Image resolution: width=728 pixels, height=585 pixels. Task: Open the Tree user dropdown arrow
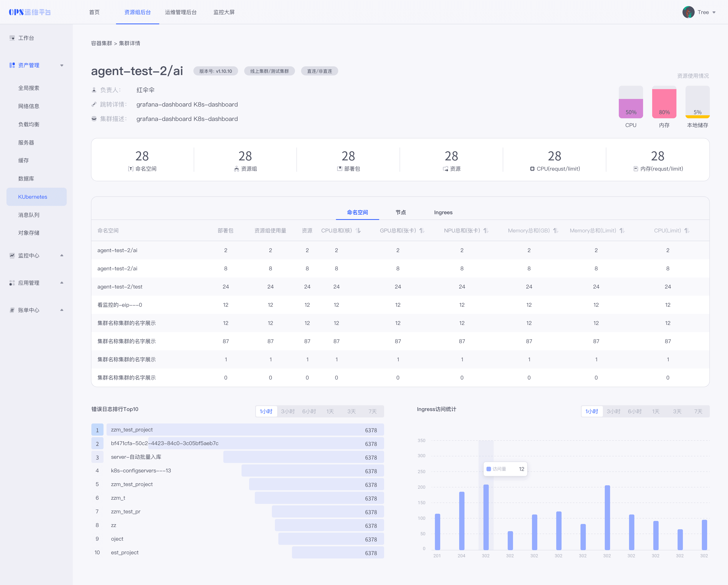pyautogui.click(x=714, y=13)
